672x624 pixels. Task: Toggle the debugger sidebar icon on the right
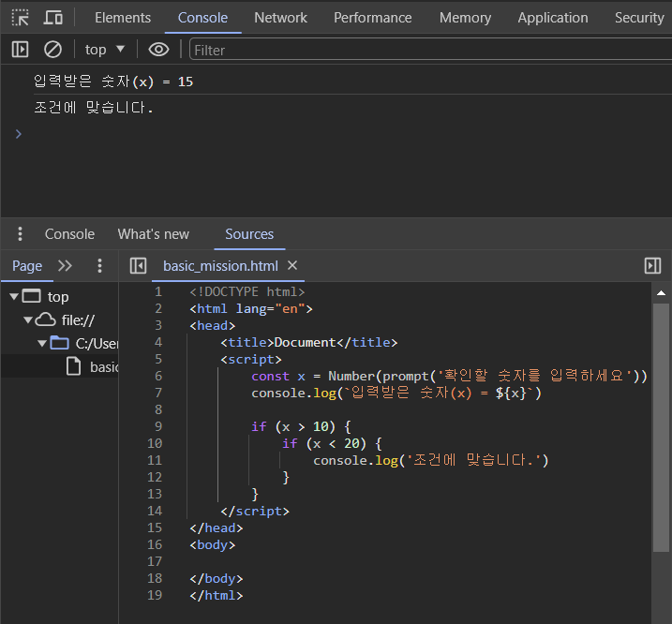pyautogui.click(x=652, y=266)
